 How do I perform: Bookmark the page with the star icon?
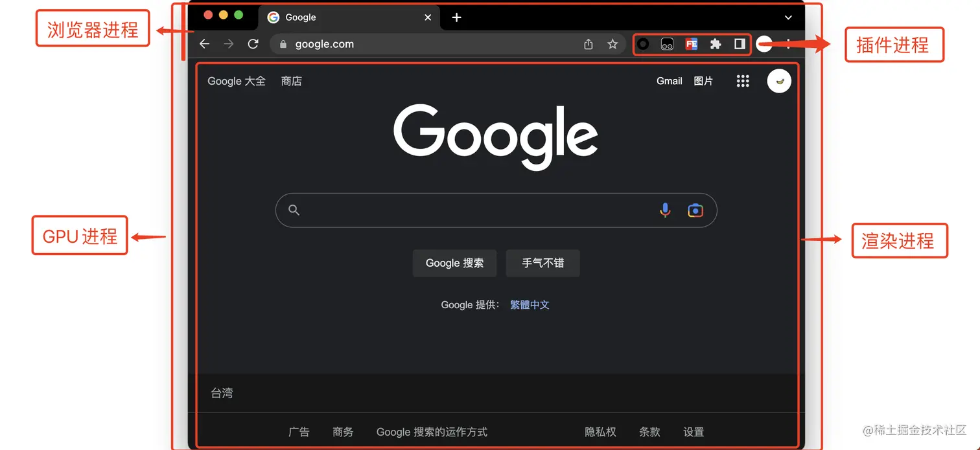pyautogui.click(x=612, y=44)
